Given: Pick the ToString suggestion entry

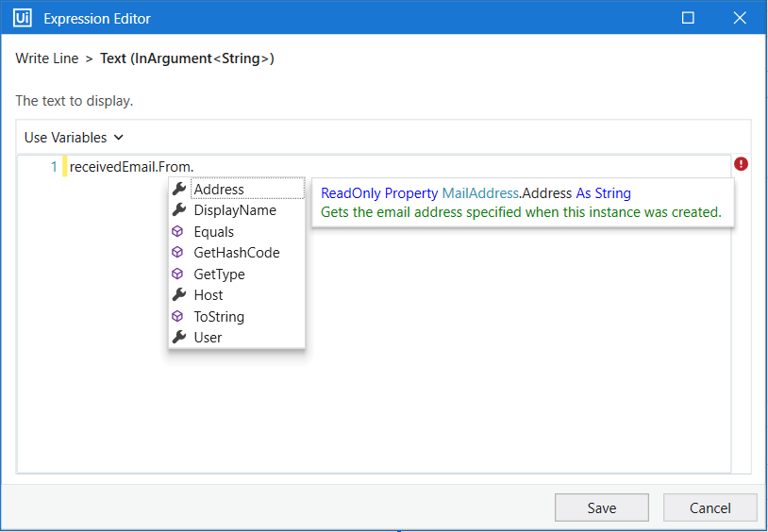Looking at the screenshot, I should tap(237, 316).
